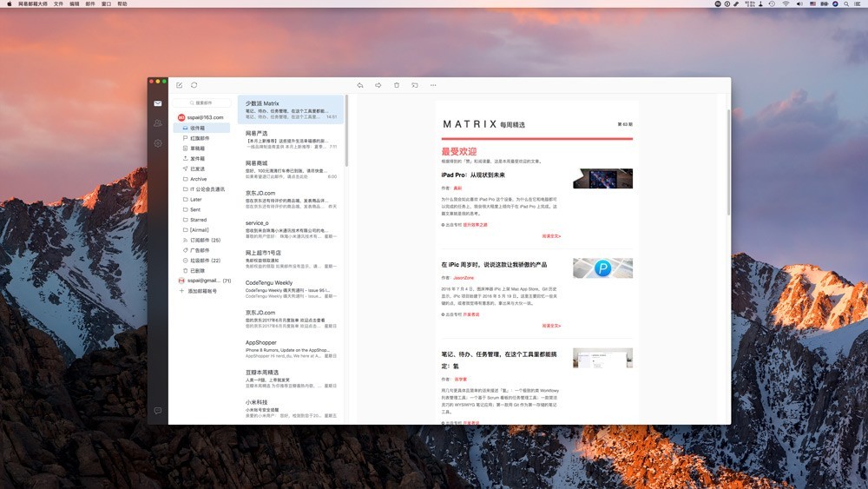The image size is (868, 489).
Task: Refresh mailbox with the sync icon
Action: [x=194, y=85]
